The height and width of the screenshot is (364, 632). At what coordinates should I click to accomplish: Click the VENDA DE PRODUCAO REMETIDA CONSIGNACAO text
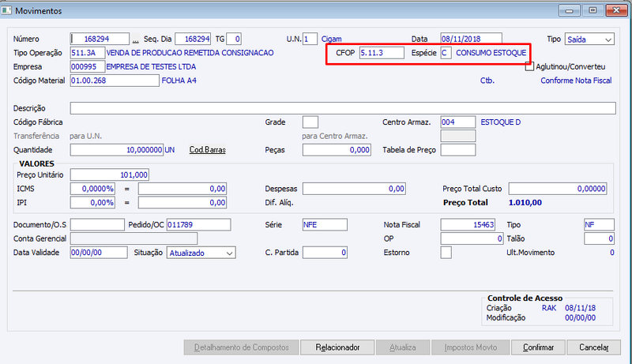click(x=190, y=53)
